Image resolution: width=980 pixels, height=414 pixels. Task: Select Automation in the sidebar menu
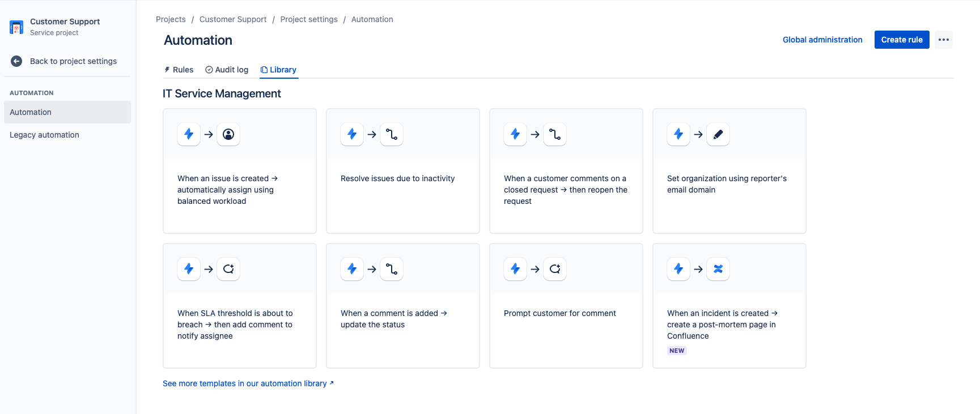(x=31, y=112)
